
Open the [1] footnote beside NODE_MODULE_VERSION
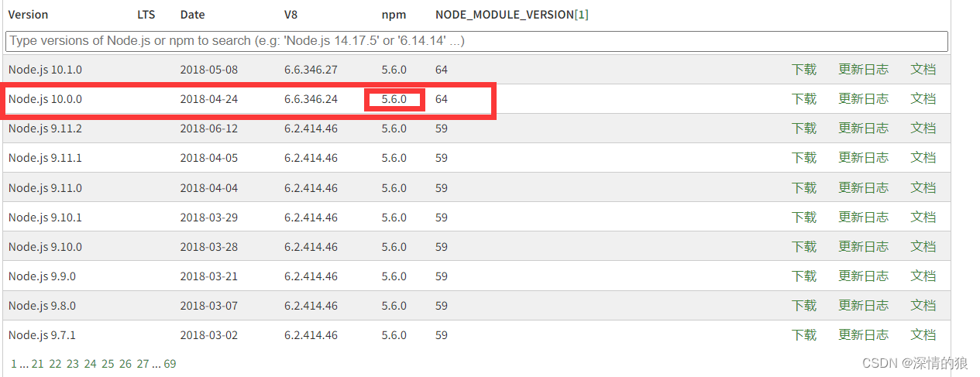(581, 15)
